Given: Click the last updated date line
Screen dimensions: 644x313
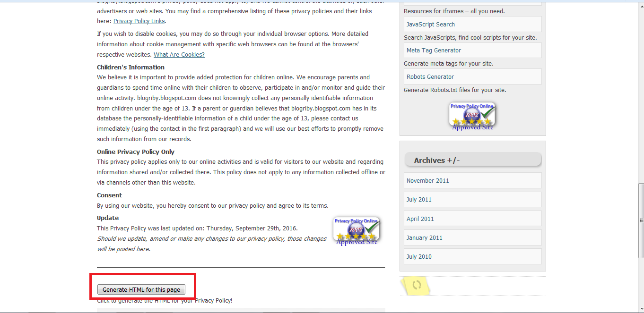Looking at the screenshot, I should click(x=197, y=228).
